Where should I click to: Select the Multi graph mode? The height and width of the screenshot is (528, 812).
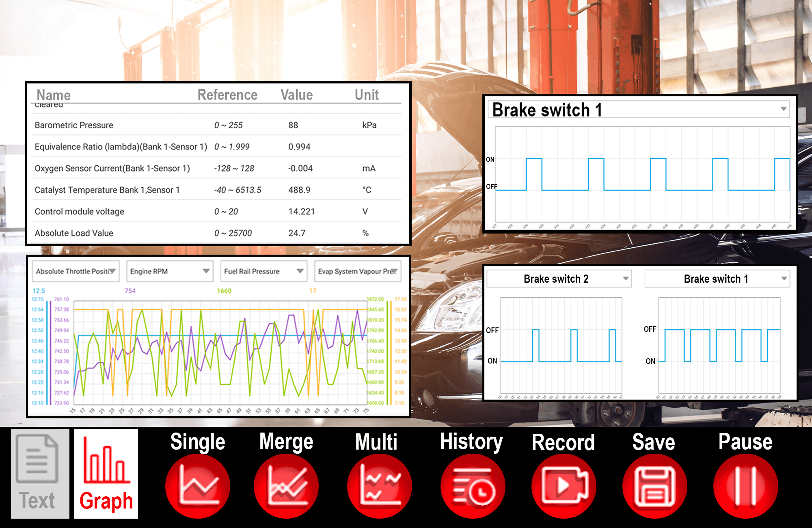(x=380, y=486)
